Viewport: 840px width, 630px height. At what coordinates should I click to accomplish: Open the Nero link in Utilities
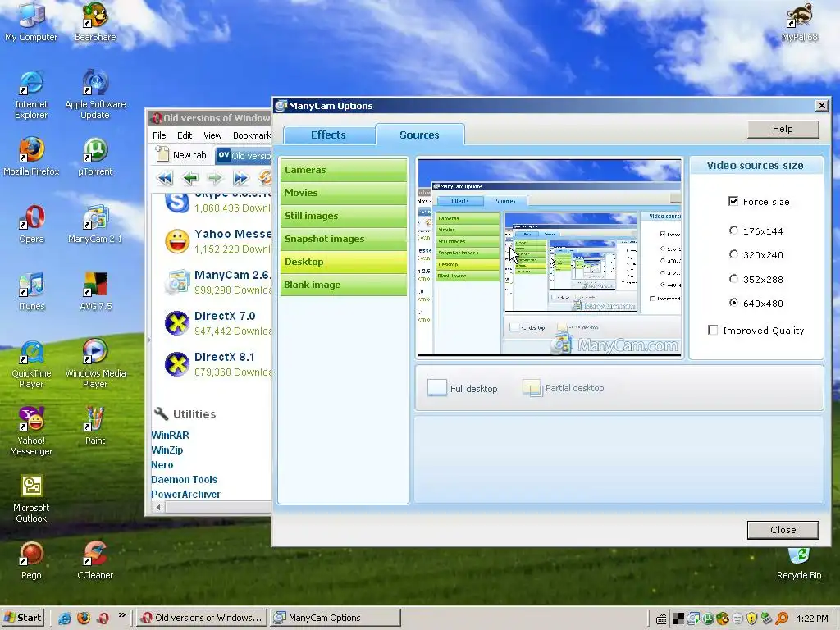(x=162, y=464)
